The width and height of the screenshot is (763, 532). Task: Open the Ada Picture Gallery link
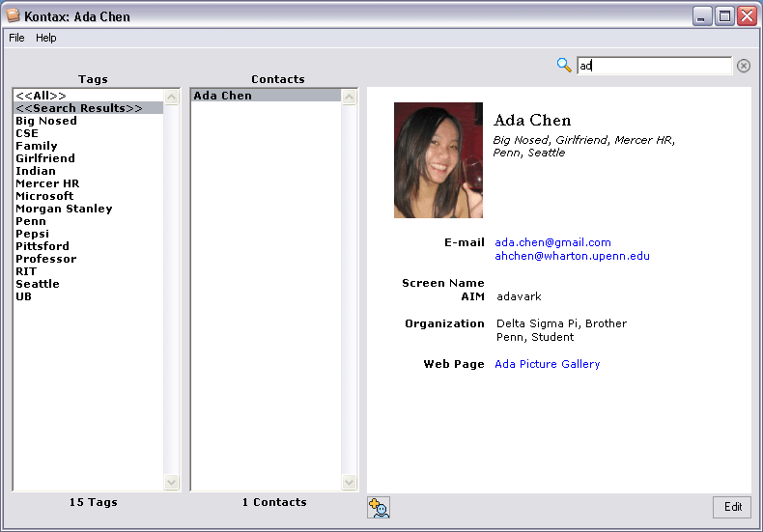pyautogui.click(x=548, y=364)
